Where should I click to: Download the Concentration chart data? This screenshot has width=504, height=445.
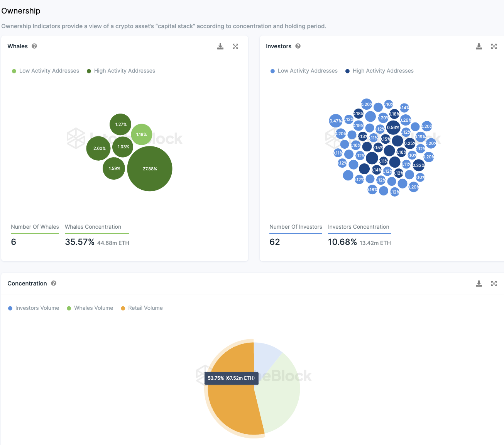[x=479, y=284]
